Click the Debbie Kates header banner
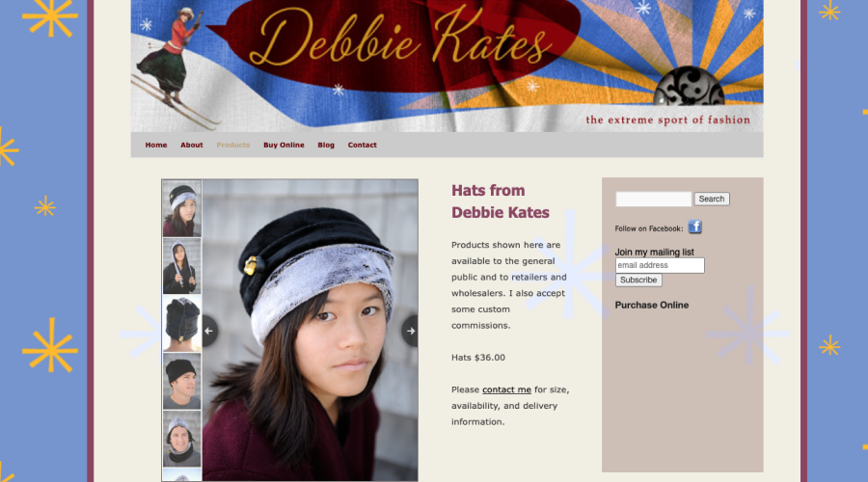This screenshot has height=482, width=868. pos(447,66)
